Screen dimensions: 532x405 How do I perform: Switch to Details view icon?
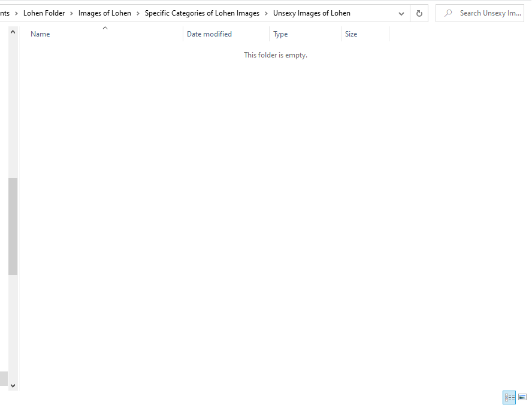point(509,397)
